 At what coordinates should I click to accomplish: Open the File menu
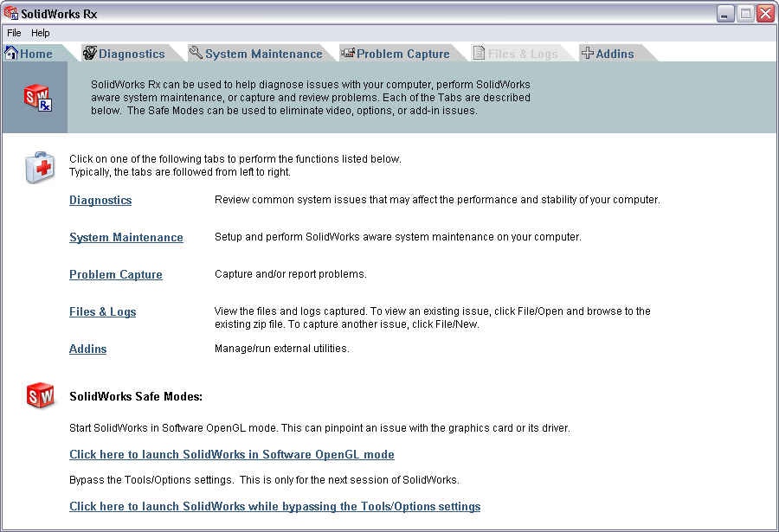tap(14, 33)
